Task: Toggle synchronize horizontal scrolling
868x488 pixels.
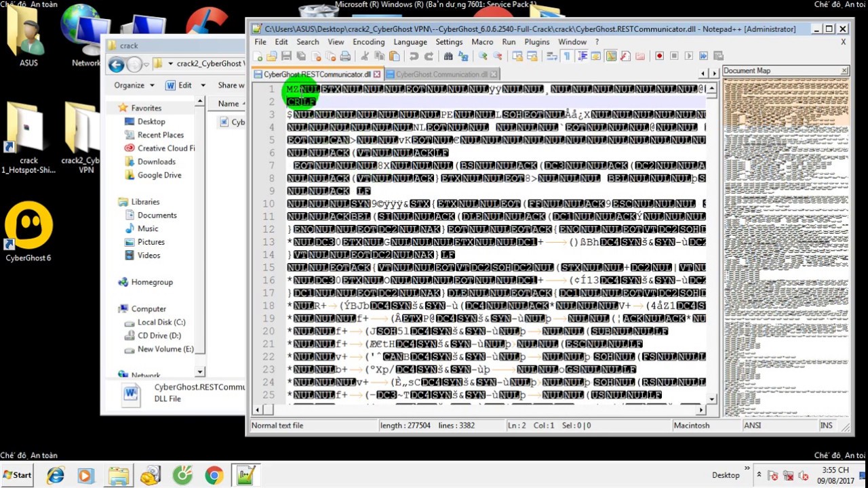Action: (x=532, y=56)
